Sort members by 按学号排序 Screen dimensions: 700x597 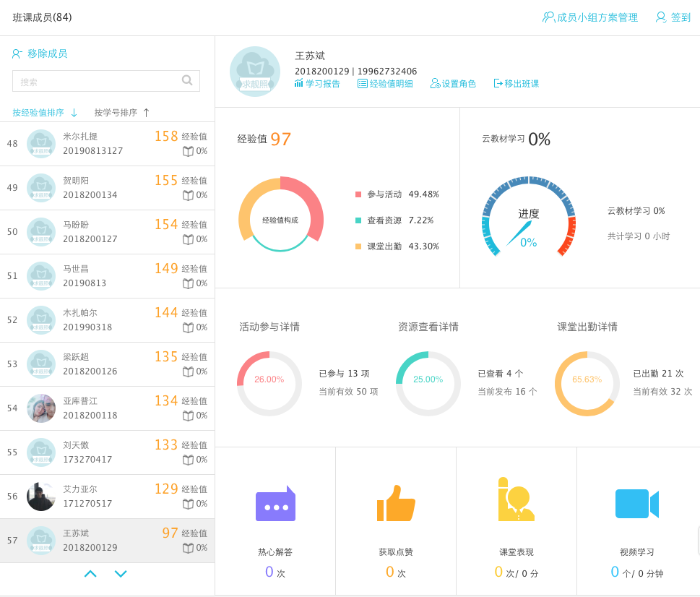(121, 113)
